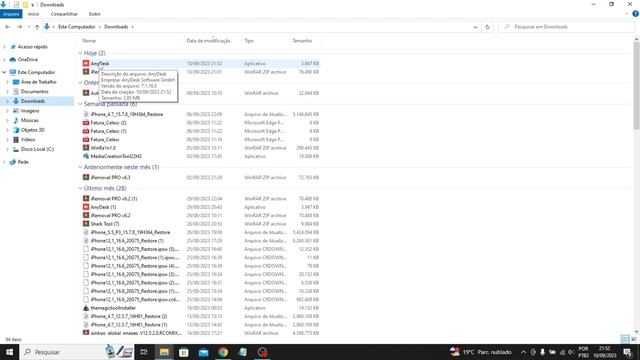Show hidden system tray icons chevron

[523, 352]
